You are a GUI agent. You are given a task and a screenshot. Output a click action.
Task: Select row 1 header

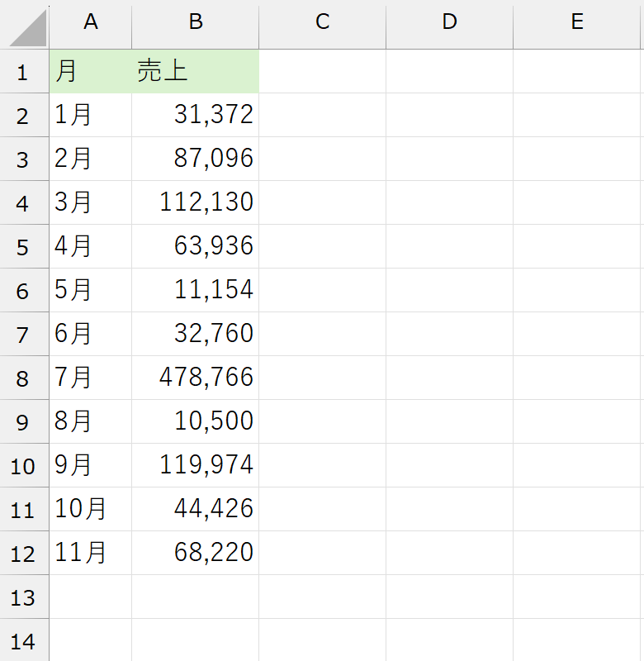point(23,72)
